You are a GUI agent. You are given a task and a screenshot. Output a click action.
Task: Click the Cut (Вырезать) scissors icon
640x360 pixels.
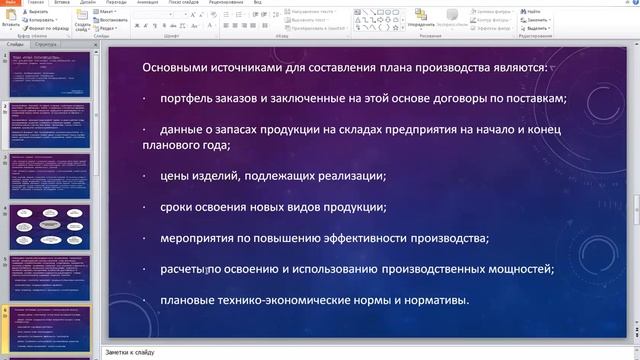pos(25,12)
